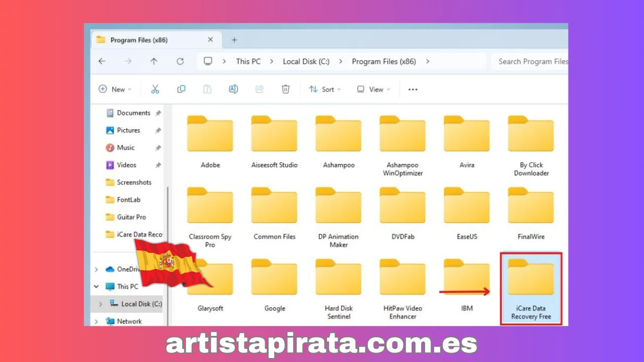Image resolution: width=644 pixels, height=362 pixels.
Task: Expand chevron after Local Disk (C:) in path
Action: pos(341,61)
